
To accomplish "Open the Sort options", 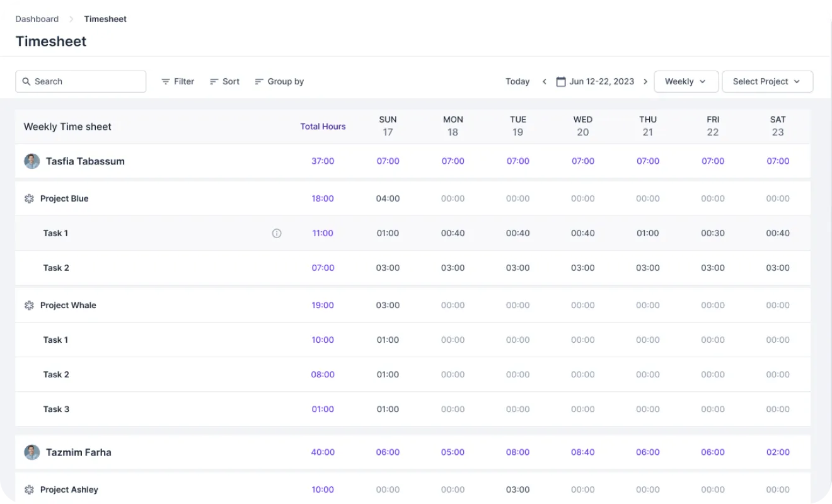I will (224, 81).
